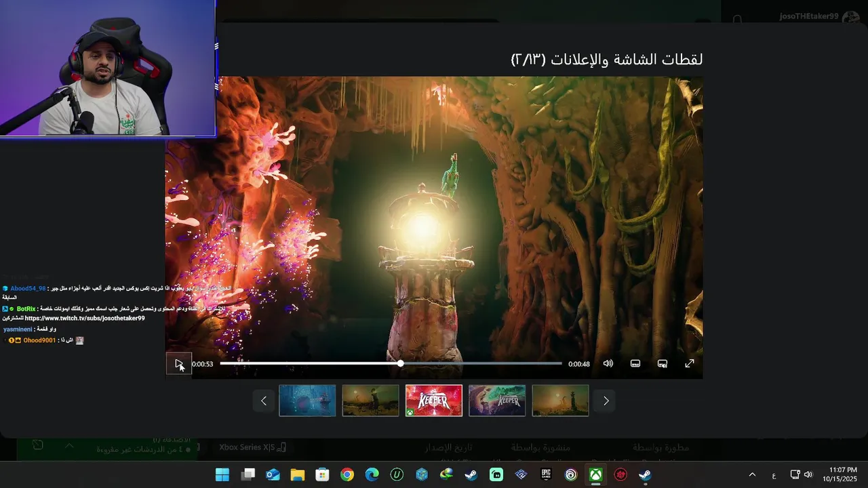This screenshot has height=488, width=868.
Task: Select the red Keeper logo thumbnail
Action: coord(434,401)
